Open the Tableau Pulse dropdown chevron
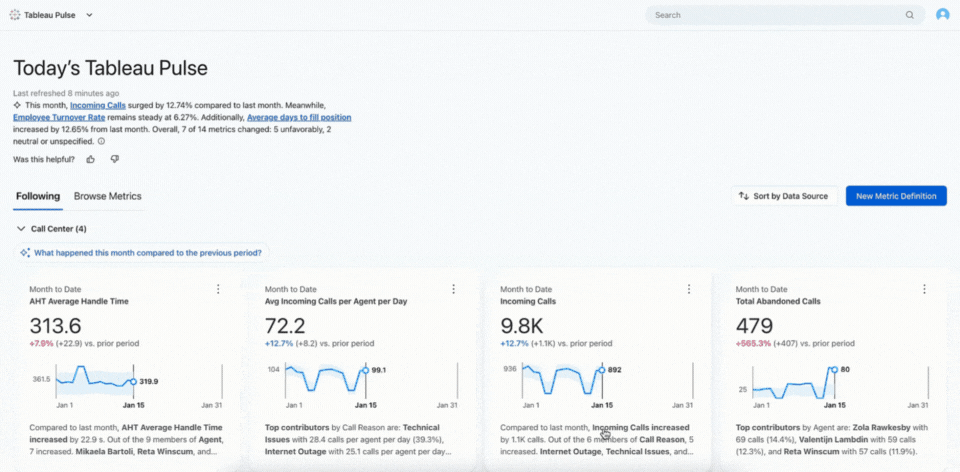Screen dimensions: 960x472 point(89,15)
